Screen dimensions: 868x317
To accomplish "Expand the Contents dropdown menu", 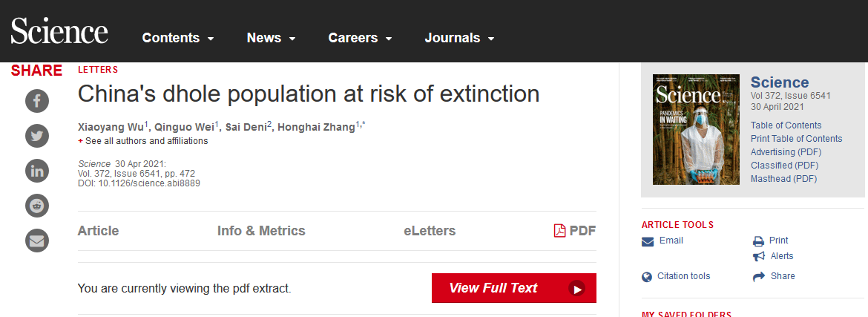I will pyautogui.click(x=178, y=38).
